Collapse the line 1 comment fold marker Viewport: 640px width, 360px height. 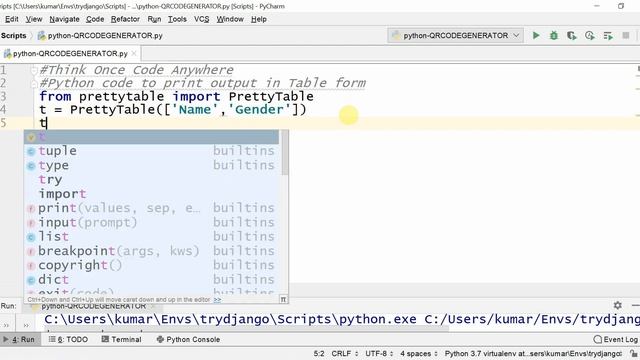(34, 70)
